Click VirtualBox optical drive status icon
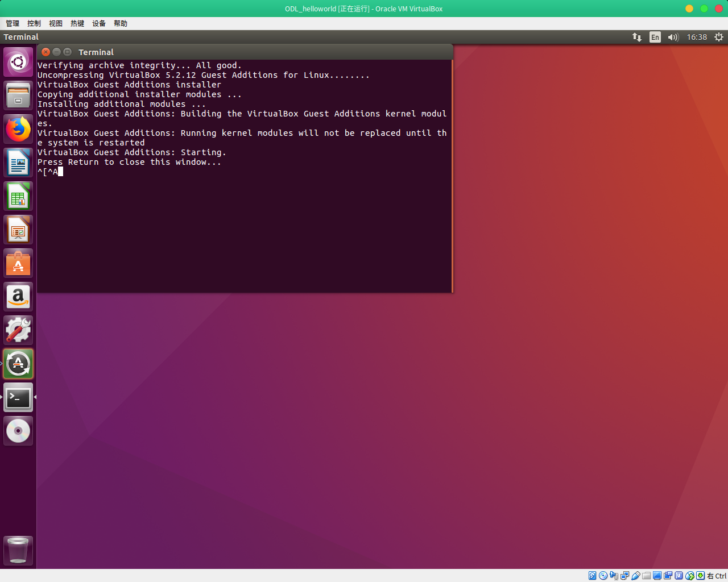728x582 pixels. click(603, 576)
